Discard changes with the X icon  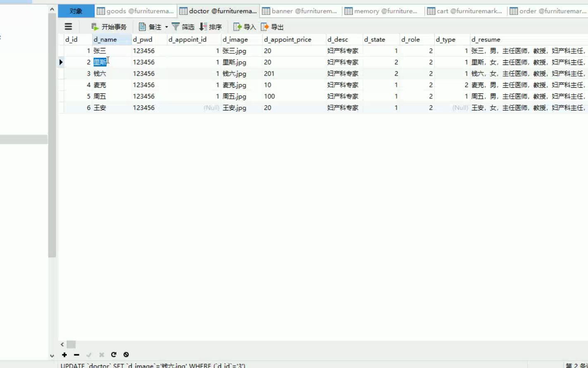(x=101, y=355)
